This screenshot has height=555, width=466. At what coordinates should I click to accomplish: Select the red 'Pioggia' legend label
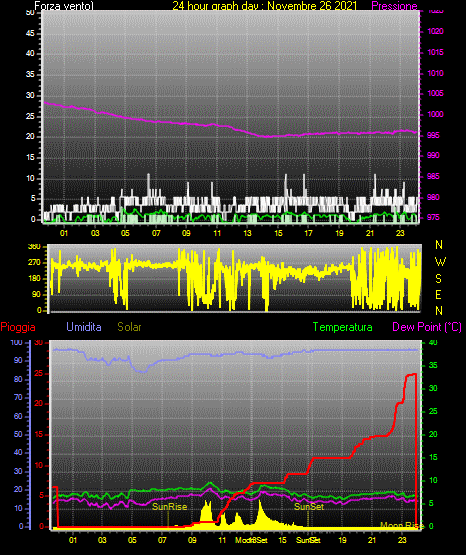[x=18, y=327]
